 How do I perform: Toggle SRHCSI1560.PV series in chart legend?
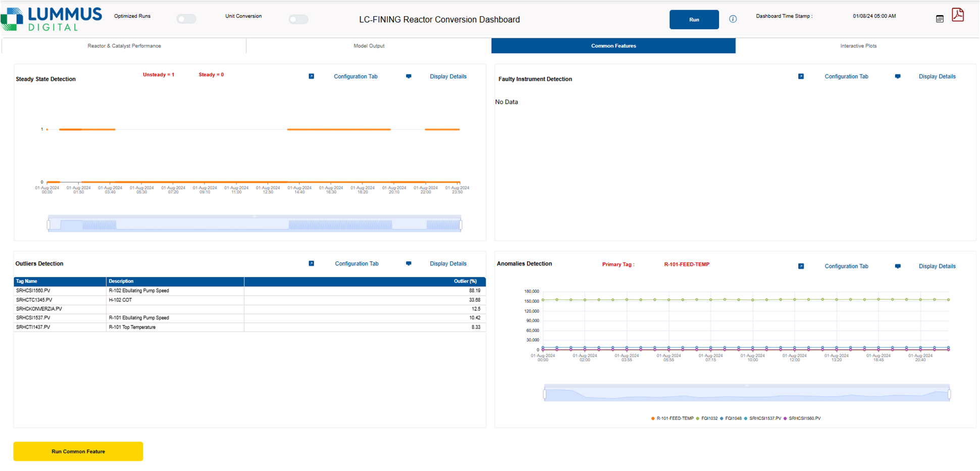[x=804, y=418]
